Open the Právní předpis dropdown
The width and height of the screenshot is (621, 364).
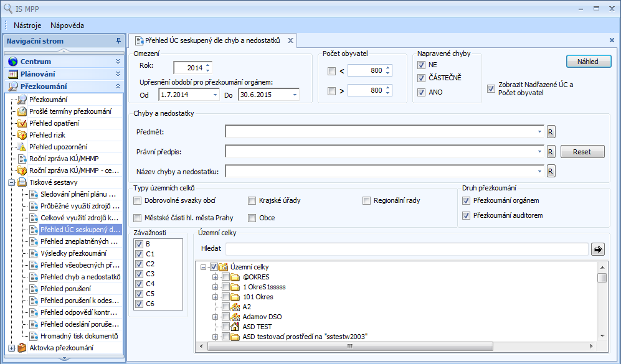[539, 152]
